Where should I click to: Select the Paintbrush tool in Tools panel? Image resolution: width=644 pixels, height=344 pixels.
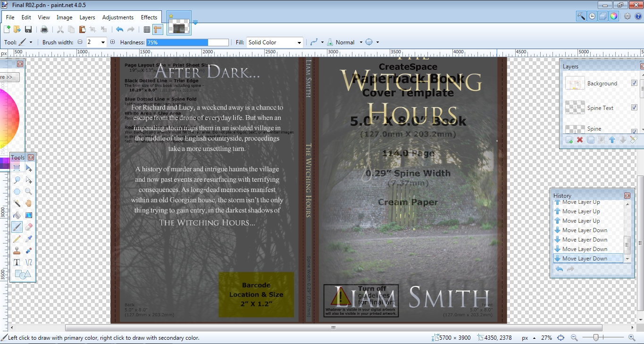pyautogui.click(x=17, y=227)
